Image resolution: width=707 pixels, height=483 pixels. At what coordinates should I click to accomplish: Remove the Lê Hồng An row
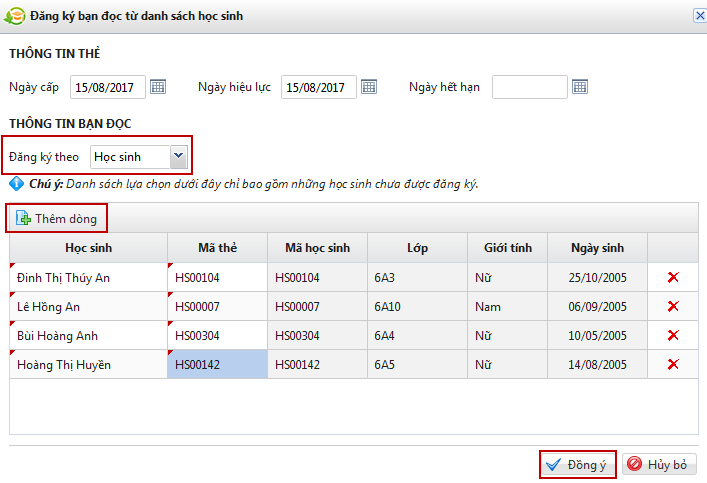[x=673, y=306]
